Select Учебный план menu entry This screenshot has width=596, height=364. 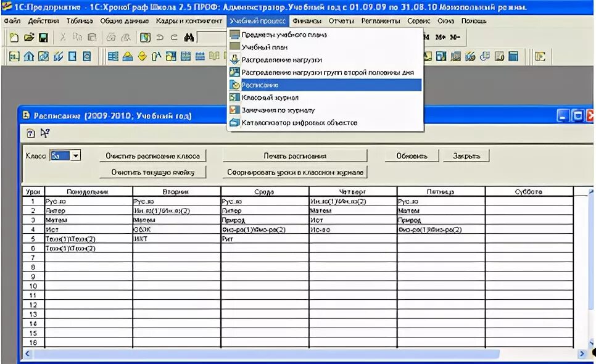(325, 47)
